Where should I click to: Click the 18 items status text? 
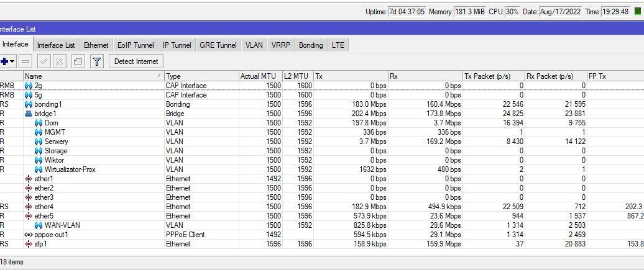click(11, 262)
